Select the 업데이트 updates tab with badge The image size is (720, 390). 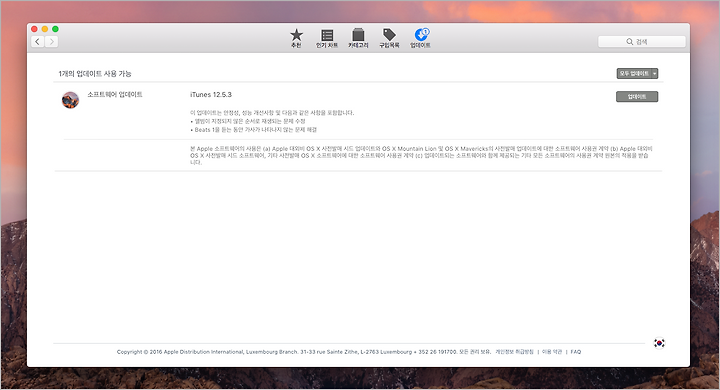tap(420, 38)
